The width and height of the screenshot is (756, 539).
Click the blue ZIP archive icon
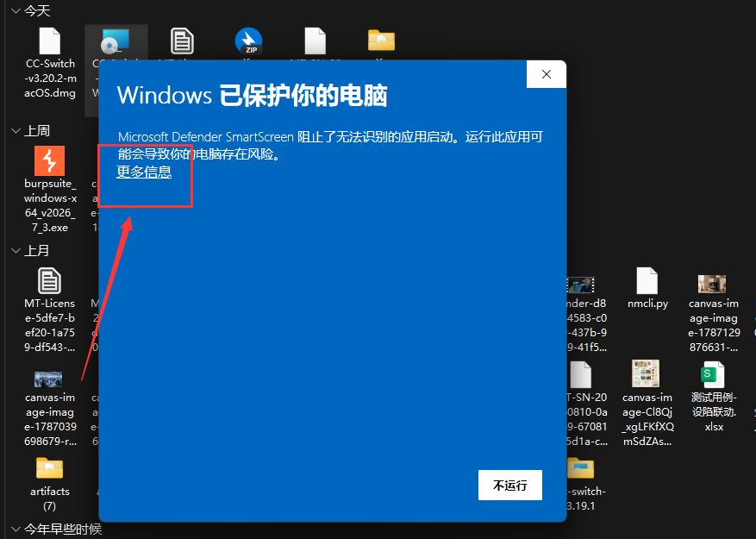click(249, 41)
